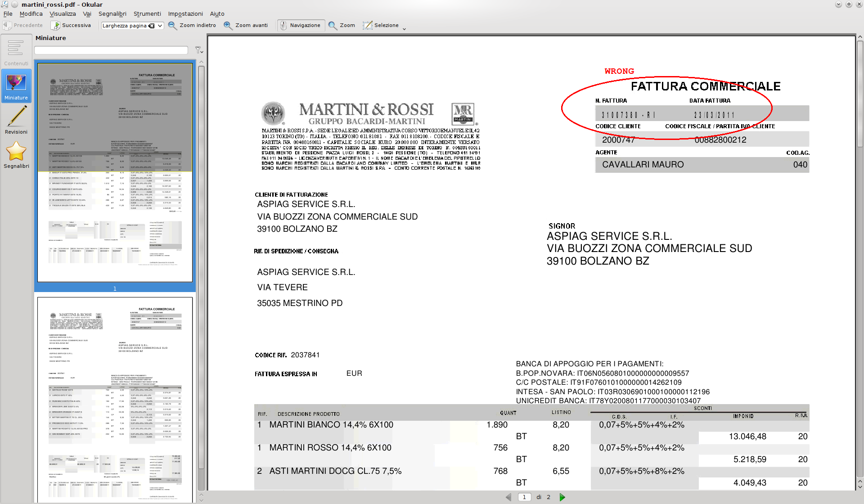Select the page 2 thumbnail
This screenshot has height=504, width=864.
(x=115, y=398)
